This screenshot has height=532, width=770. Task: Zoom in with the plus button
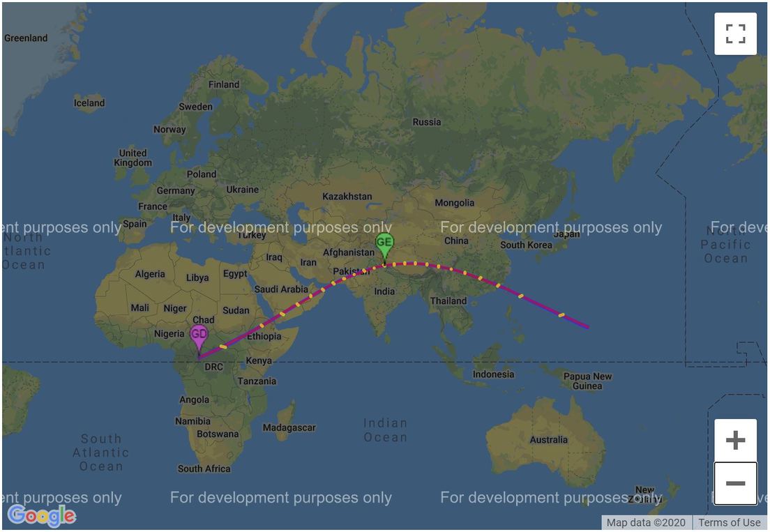click(735, 440)
